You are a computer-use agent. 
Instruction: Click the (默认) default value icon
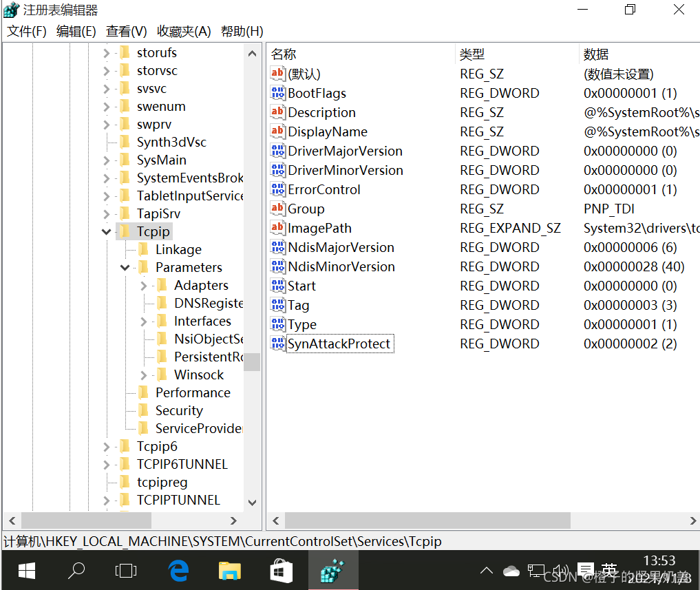click(277, 74)
